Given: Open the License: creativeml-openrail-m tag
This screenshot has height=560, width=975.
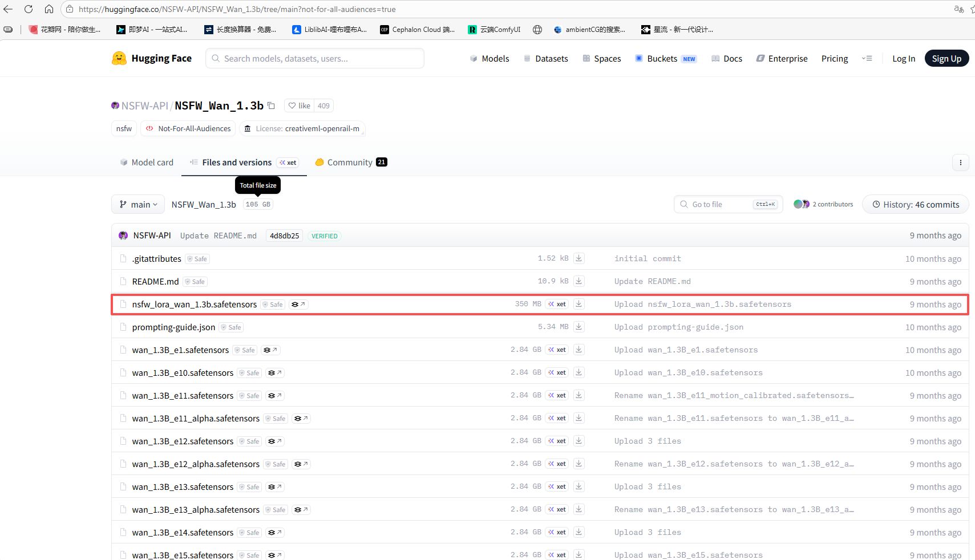Looking at the screenshot, I should click(x=302, y=128).
